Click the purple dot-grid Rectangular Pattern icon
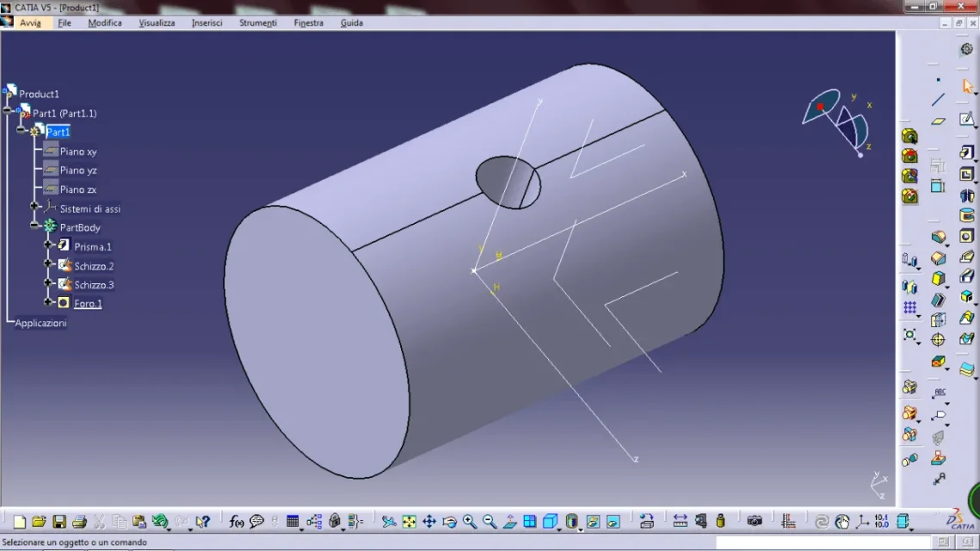 click(909, 307)
